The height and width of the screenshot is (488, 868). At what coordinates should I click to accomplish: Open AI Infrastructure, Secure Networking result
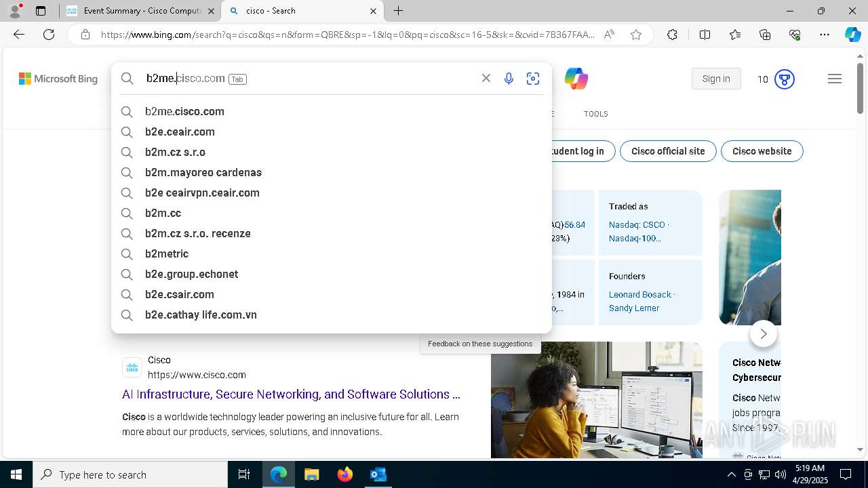point(291,394)
